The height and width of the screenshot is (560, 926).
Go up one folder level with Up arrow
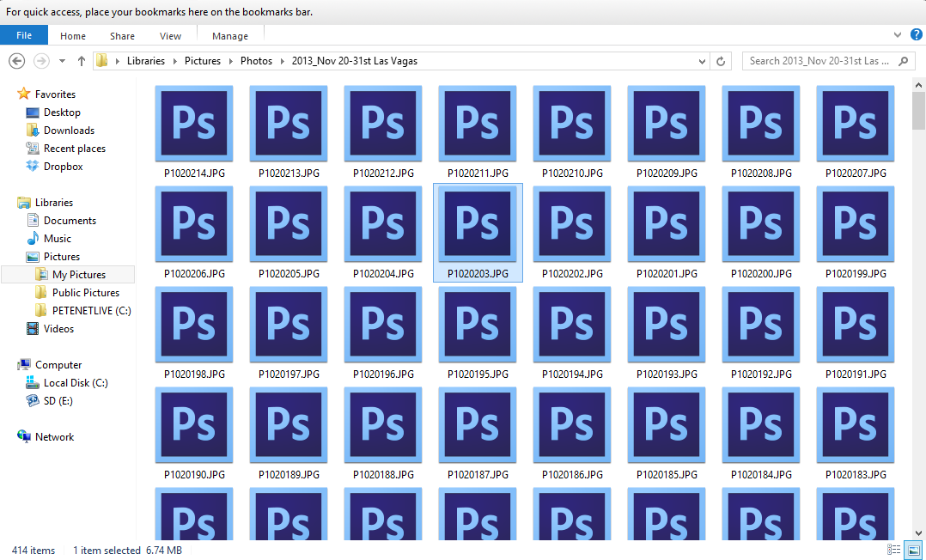(x=82, y=61)
